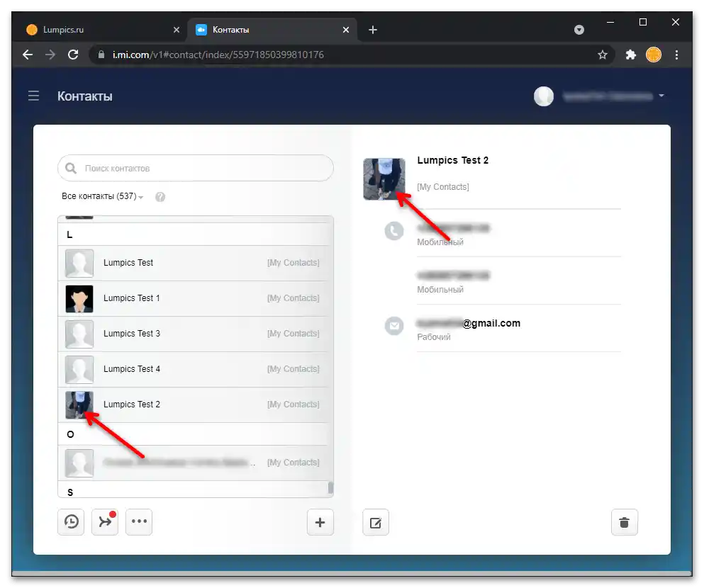704x588 pixels.
Task: Add a new contact with plus button
Action: coord(320,522)
